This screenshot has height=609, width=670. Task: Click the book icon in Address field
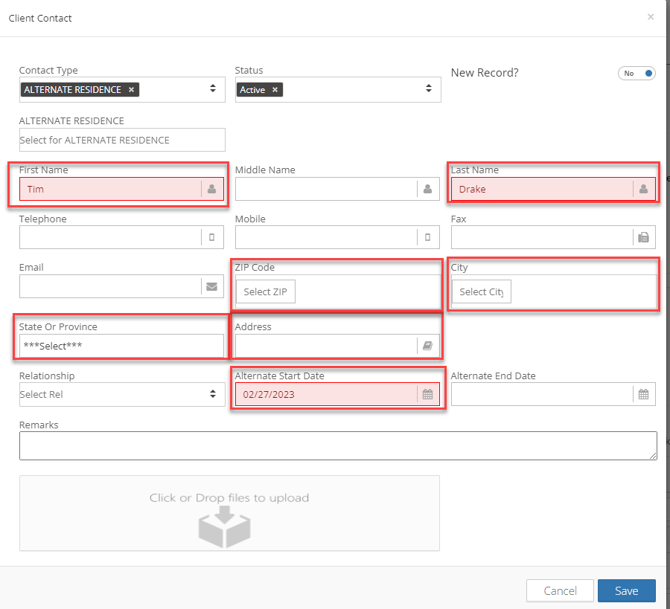click(427, 346)
